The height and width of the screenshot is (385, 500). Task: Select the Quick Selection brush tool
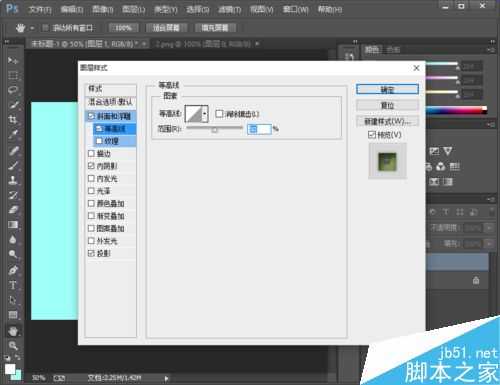(x=13, y=105)
